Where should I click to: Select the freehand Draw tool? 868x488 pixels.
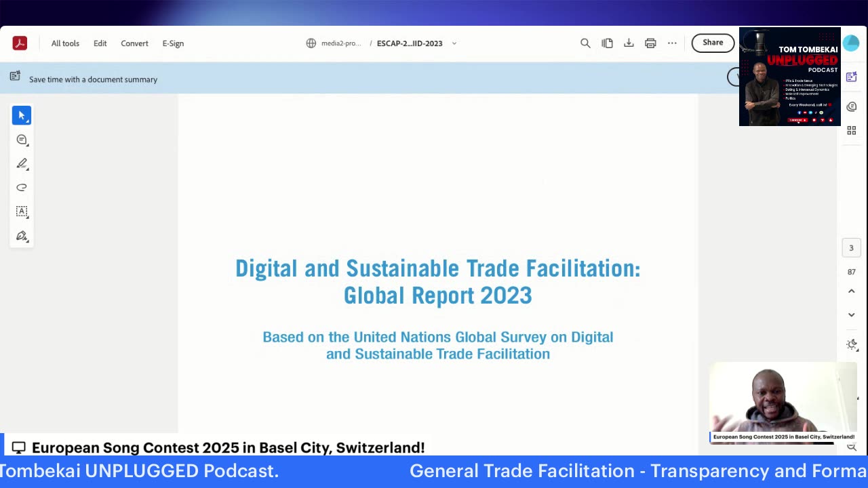coord(22,187)
